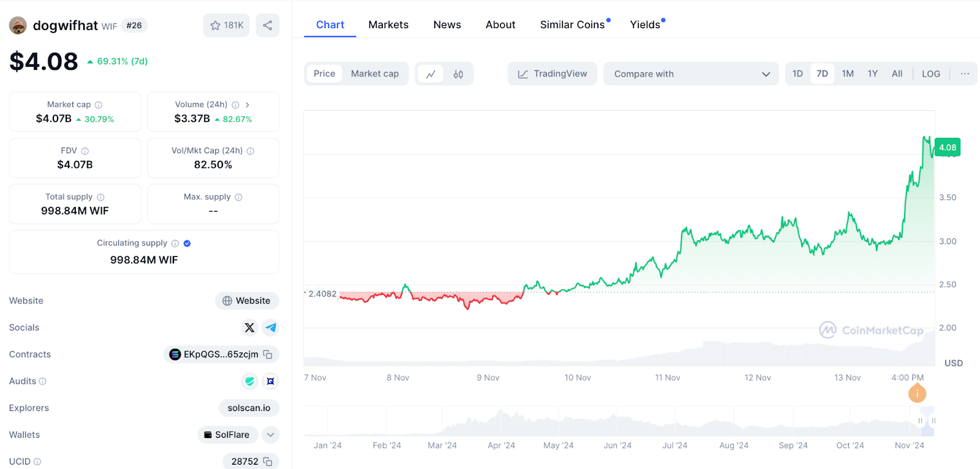This screenshot has height=469, width=980.
Task: Set chart range to 1D
Action: tap(797, 73)
